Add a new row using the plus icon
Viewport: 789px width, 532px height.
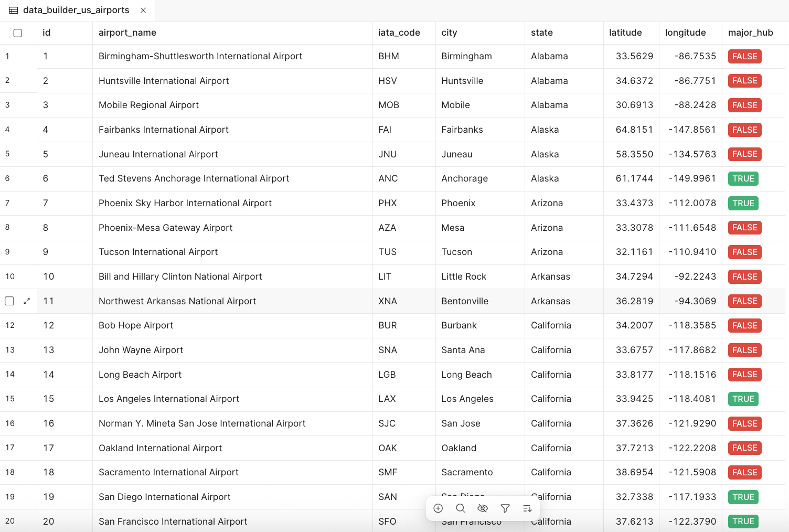click(x=438, y=508)
